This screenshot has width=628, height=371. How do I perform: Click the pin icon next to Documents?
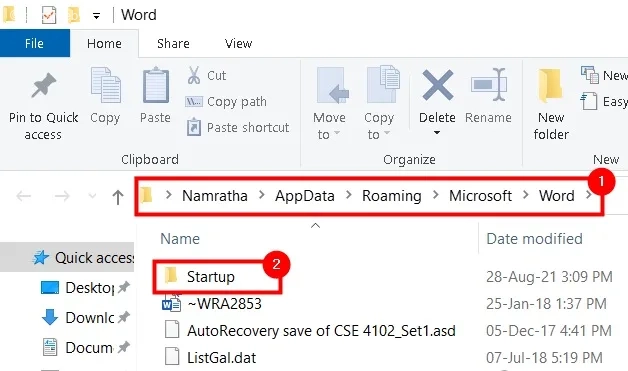pos(124,347)
